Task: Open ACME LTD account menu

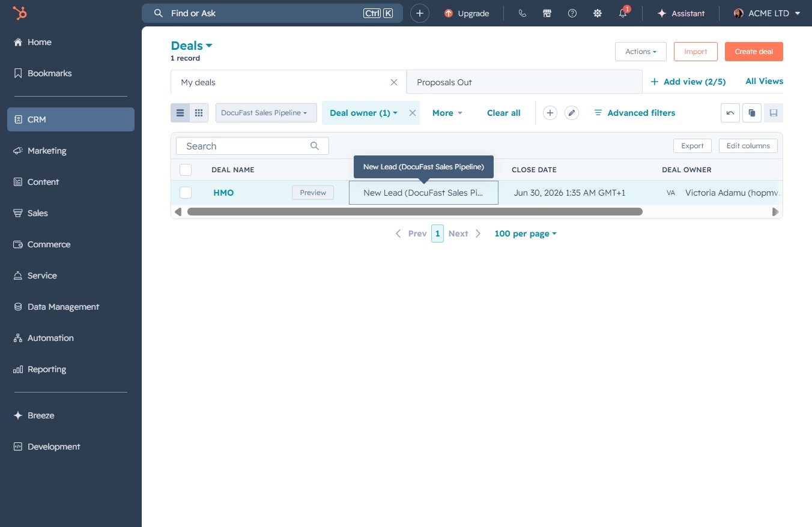Action: (767, 13)
